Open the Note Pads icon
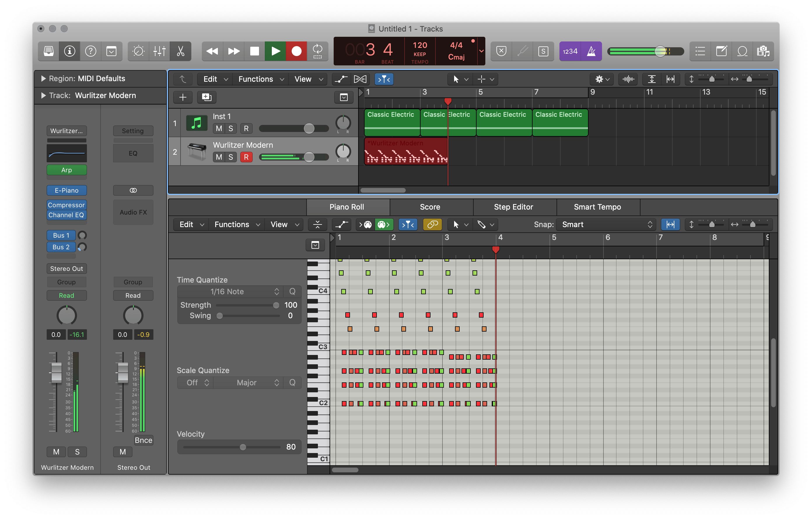812x519 pixels. [721, 51]
